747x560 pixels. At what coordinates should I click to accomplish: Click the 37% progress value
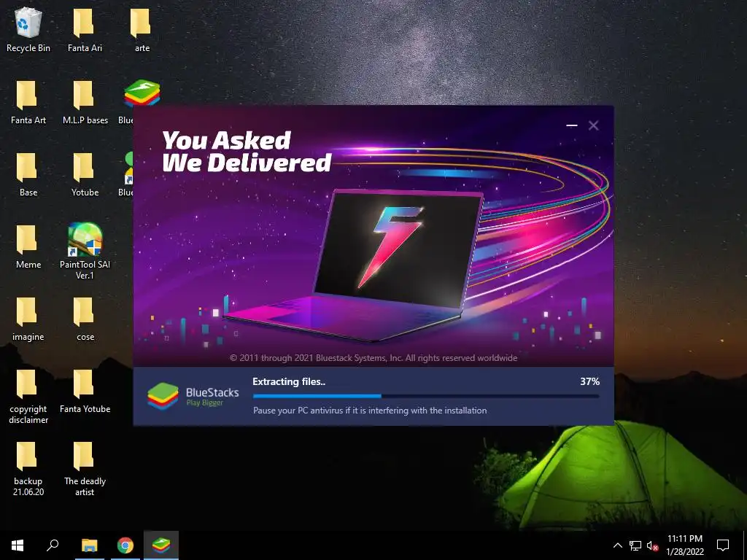coord(589,381)
